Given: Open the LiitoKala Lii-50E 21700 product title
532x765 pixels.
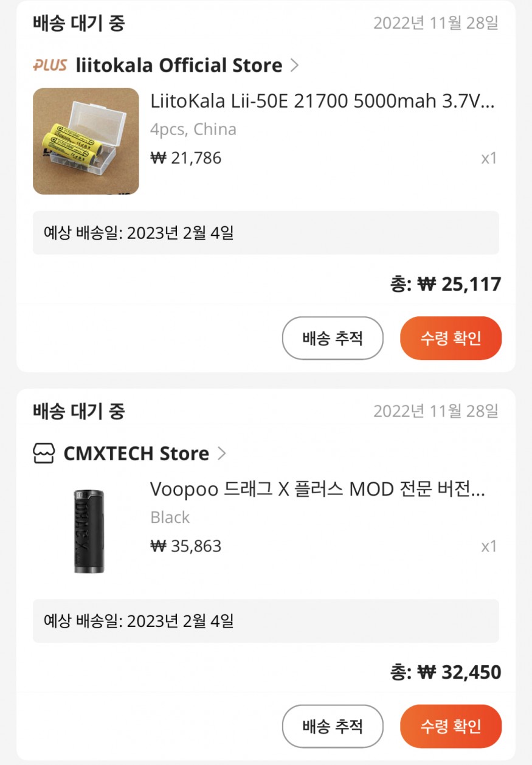Looking at the screenshot, I should 322,101.
